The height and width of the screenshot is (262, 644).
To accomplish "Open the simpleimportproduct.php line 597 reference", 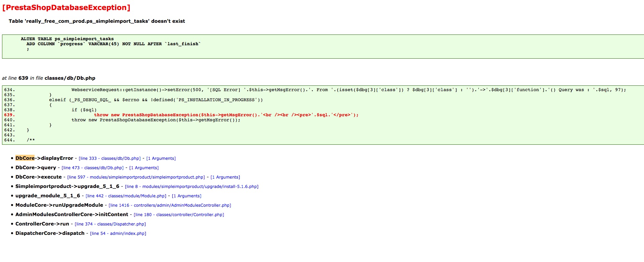I will click(136, 177).
